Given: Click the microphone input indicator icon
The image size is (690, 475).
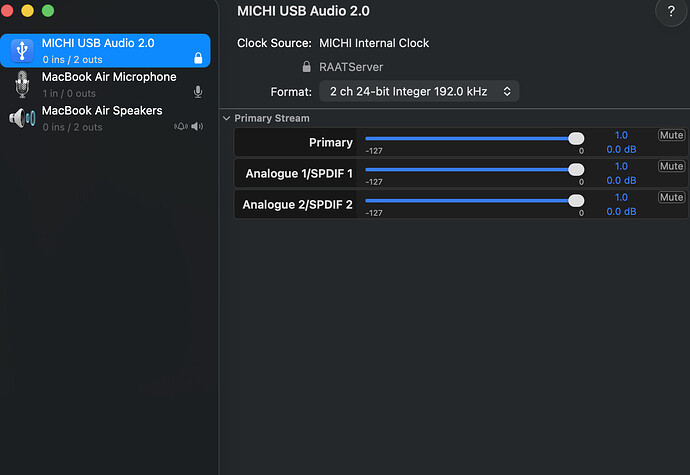Looking at the screenshot, I should point(198,92).
